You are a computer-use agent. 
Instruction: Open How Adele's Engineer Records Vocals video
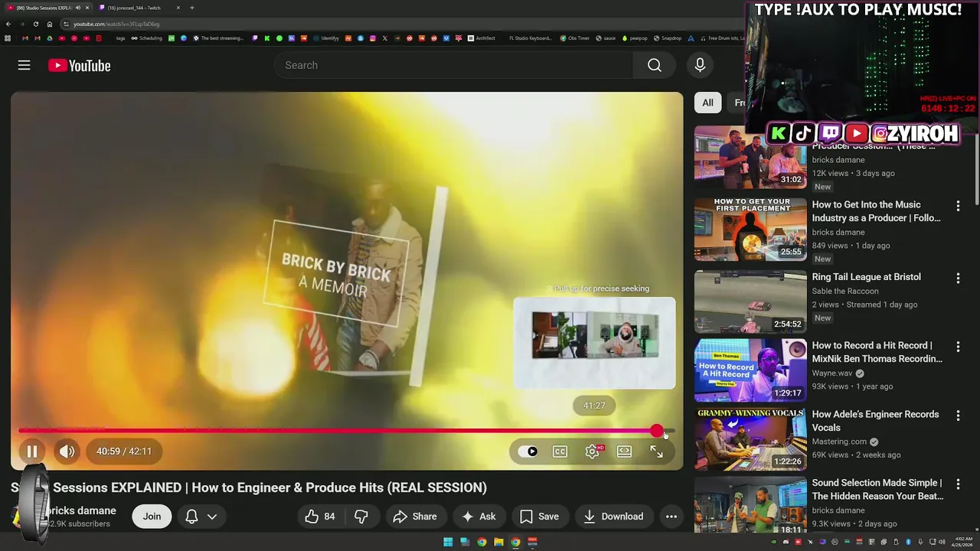click(x=875, y=421)
